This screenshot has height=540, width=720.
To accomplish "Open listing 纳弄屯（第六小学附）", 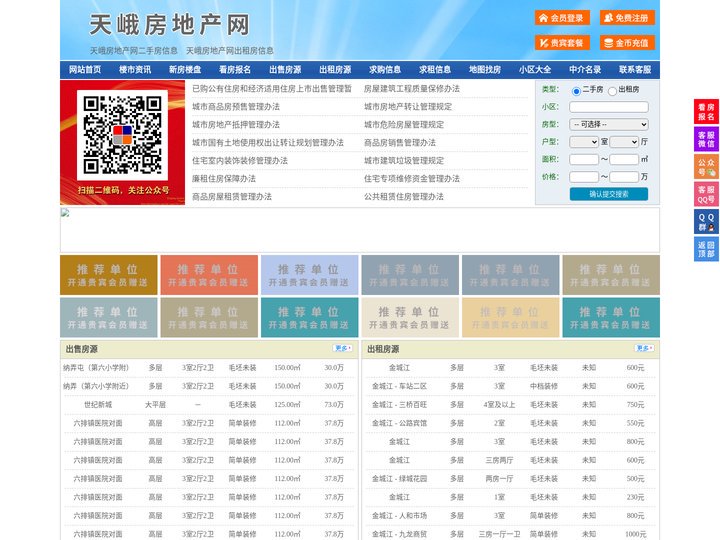I will [96, 368].
